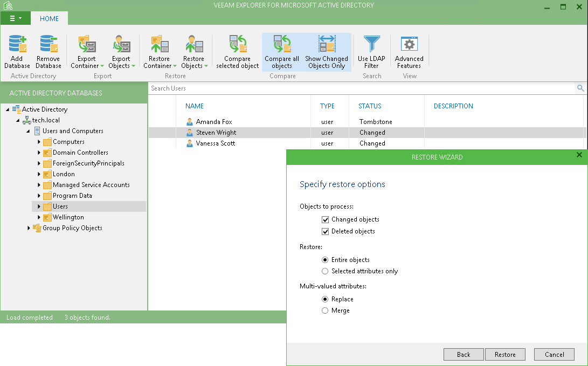Viewport: 588px width, 366px height.
Task: Toggle Compare all objects
Action: pos(282,52)
